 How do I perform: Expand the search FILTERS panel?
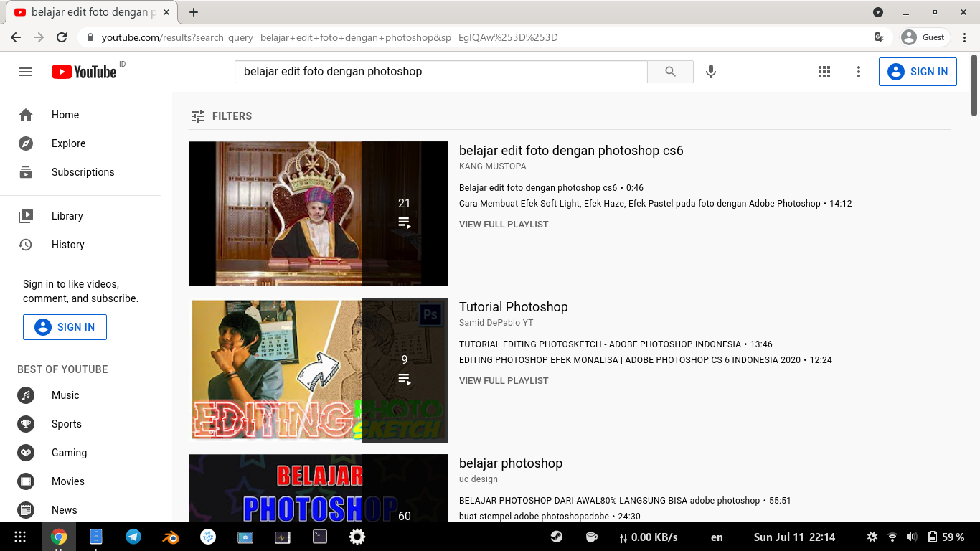222,116
